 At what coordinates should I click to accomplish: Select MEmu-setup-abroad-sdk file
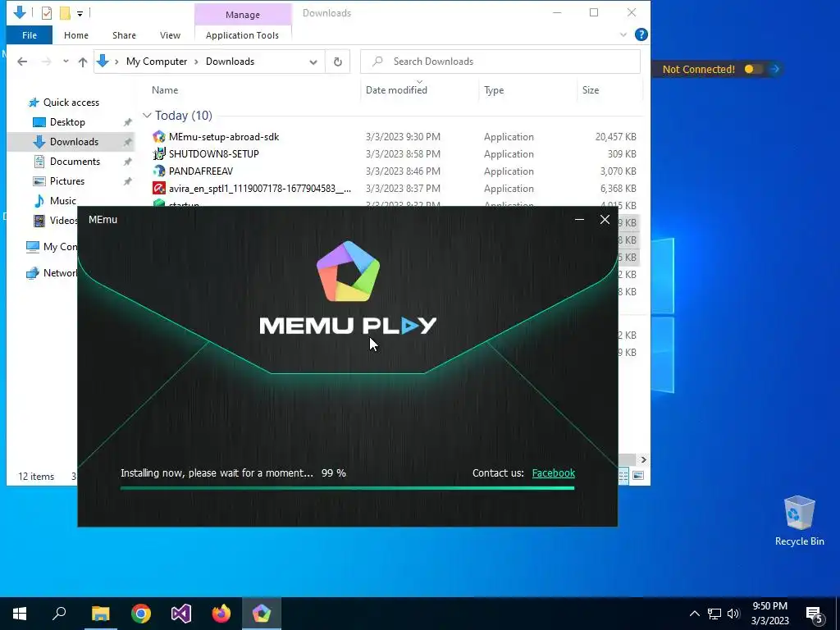(224, 137)
